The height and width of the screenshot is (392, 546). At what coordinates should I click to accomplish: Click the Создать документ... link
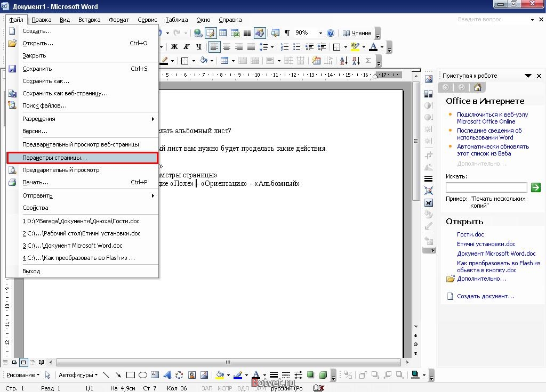[485, 296]
